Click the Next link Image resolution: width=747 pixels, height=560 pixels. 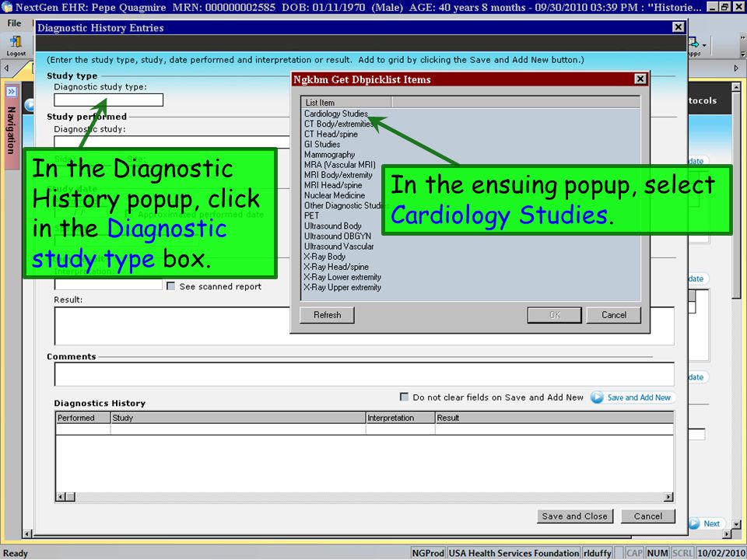click(712, 523)
